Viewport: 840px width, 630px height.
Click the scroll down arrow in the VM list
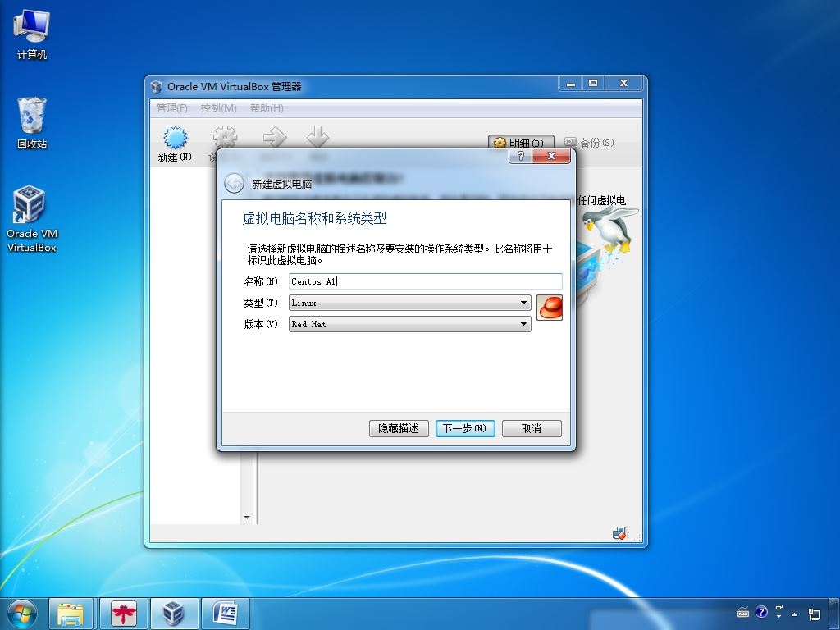click(x=247, y=518)
